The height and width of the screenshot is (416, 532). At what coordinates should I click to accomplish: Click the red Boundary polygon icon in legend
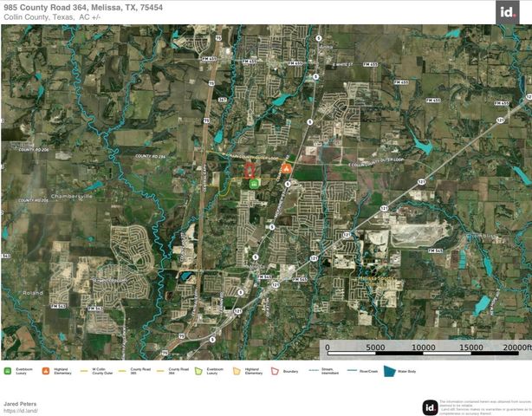(x=275, y=371)
